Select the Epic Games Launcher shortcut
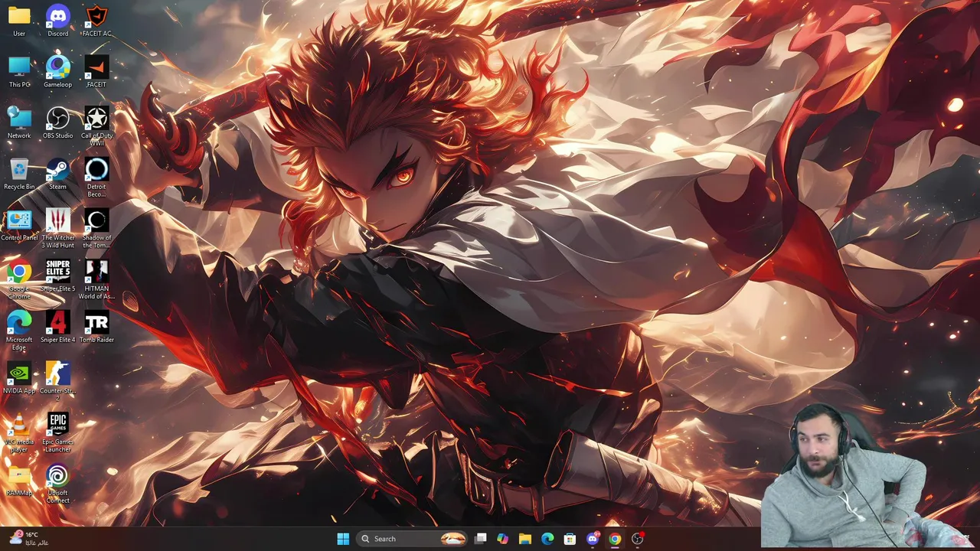 point(57,433)
